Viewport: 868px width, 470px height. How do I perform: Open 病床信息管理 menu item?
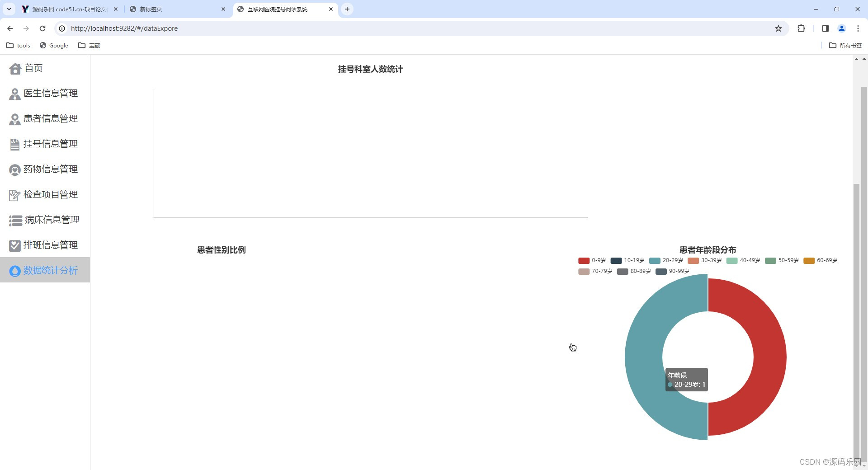(45, 220)
